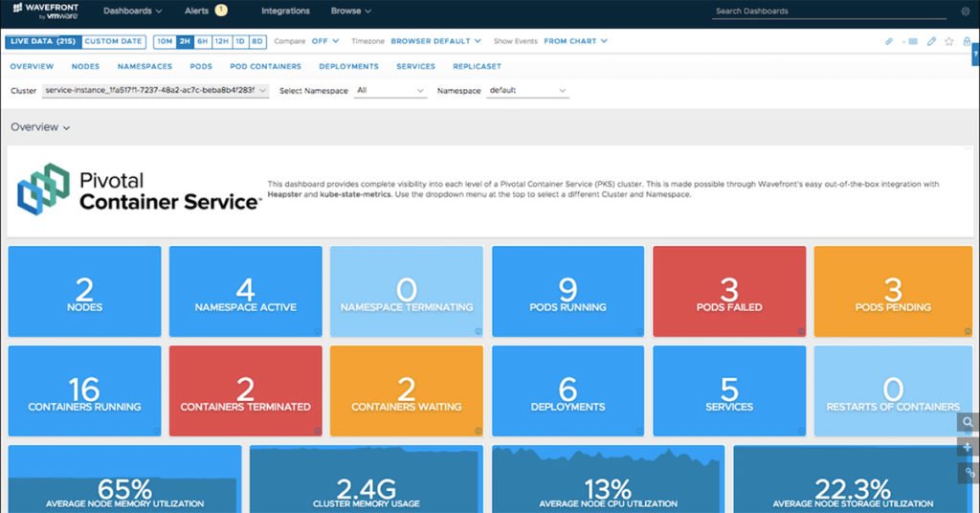Open the 6 Deployments tile

(x=568, y=391)
